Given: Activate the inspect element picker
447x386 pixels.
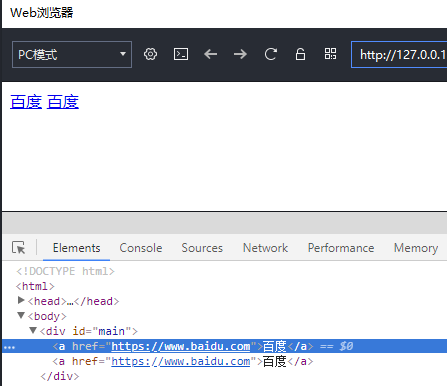Looking at the screenshot, I should pos(18,248).
